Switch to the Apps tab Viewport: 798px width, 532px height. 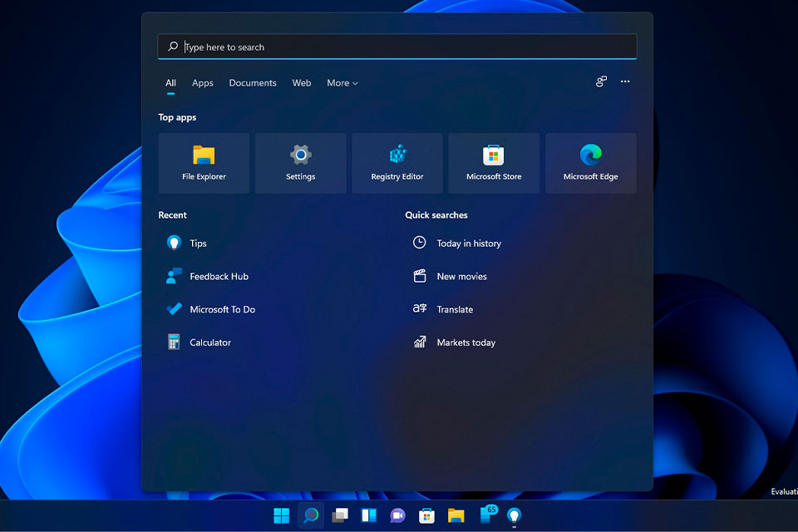(203, 83)
